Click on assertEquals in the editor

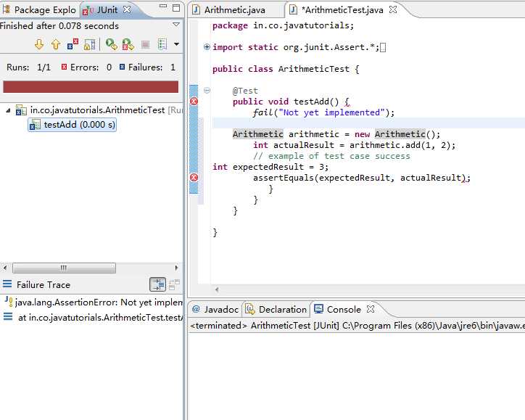[x=284, y=178]
